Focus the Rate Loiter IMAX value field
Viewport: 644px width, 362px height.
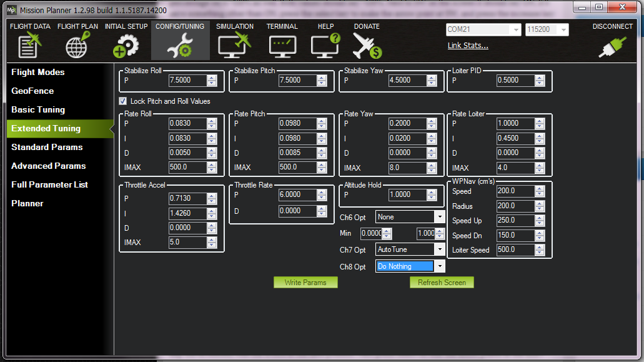click(x=515, y=168)
